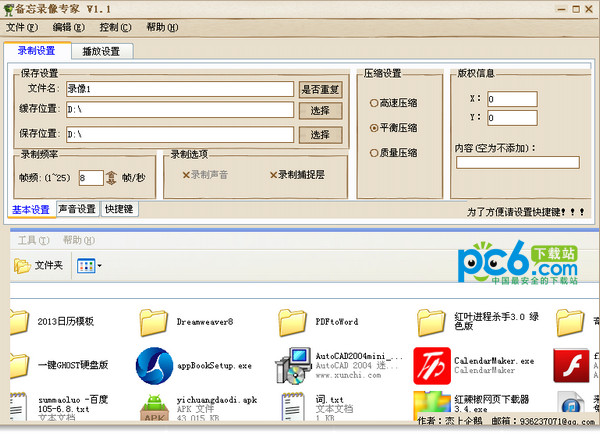Toggle the 录制声音 option
The height and width of the screenshot is (434, 600).
205,175
